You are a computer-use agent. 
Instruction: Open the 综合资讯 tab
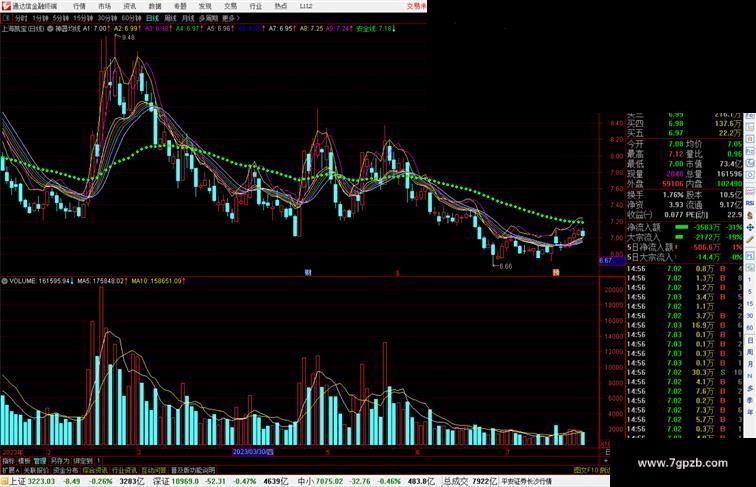[x=95, y=470]
